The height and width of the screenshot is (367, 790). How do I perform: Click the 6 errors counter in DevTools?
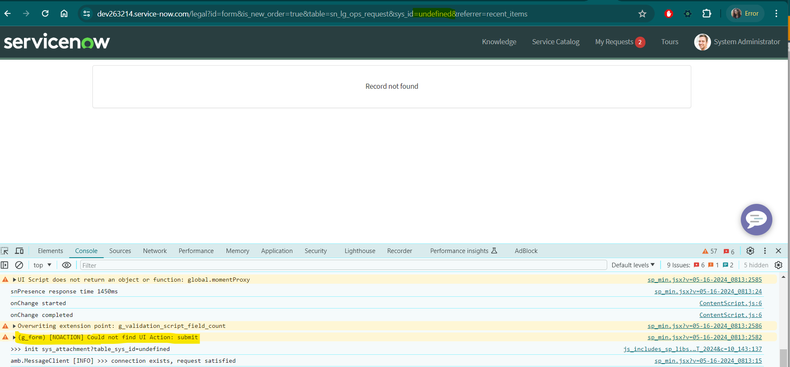coord(729,251)
